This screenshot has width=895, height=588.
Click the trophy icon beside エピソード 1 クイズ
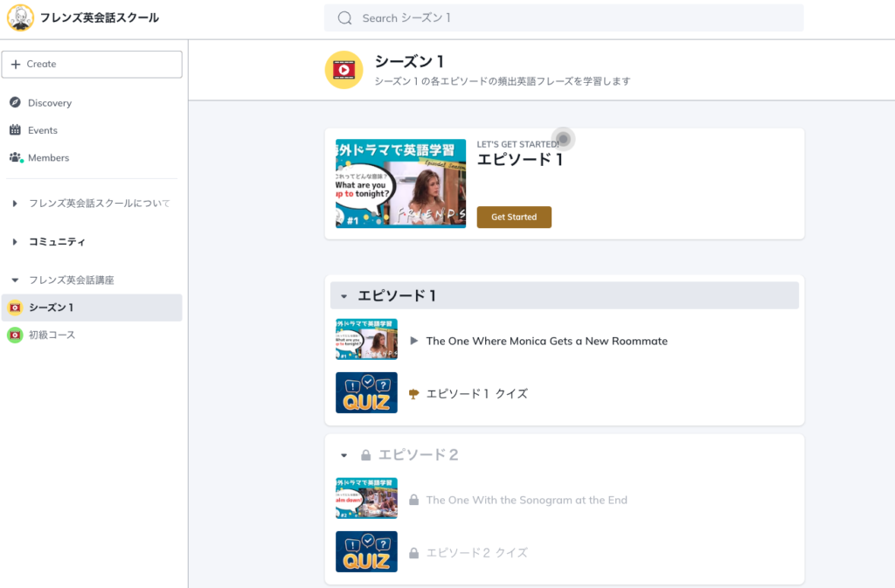coord(414,394)
